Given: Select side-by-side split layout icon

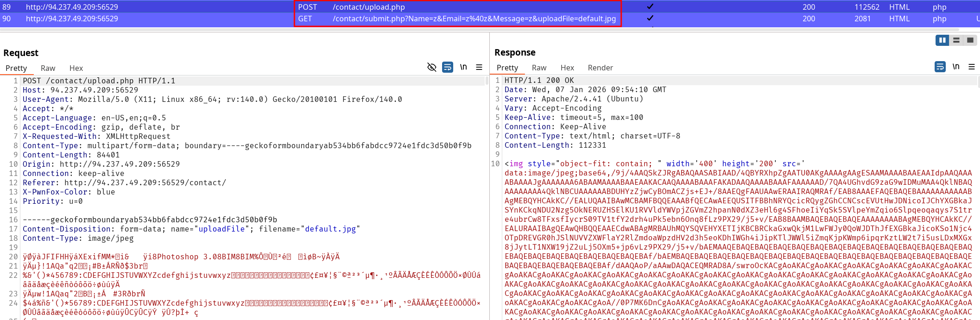Looking at the screenshot, I should [942, 41].
